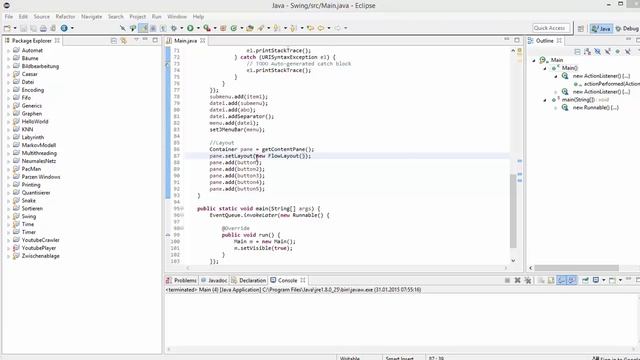Image resolution: width=640 pixels, height=360 pixels.
Task: Click the Quick Access search field
Action: pyautogui.click(x=551, y=28)
